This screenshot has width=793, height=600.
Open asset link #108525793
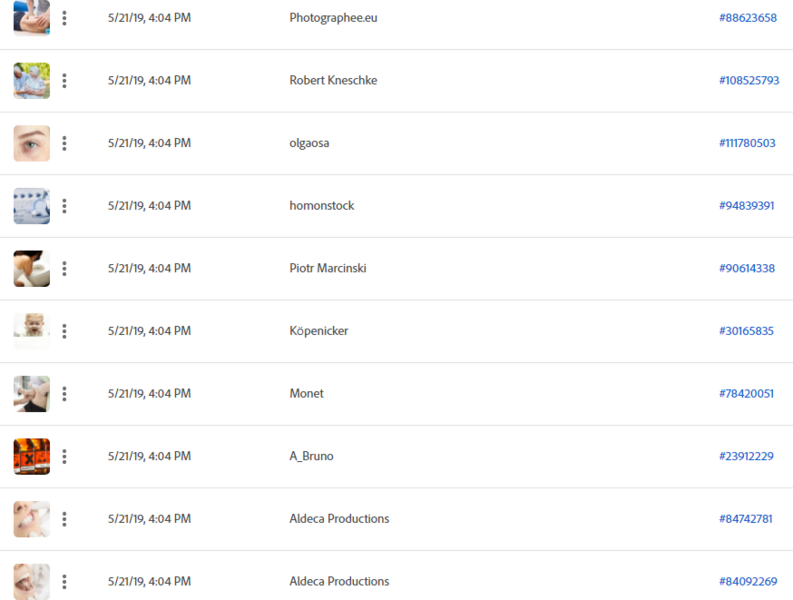pos(749,80)
